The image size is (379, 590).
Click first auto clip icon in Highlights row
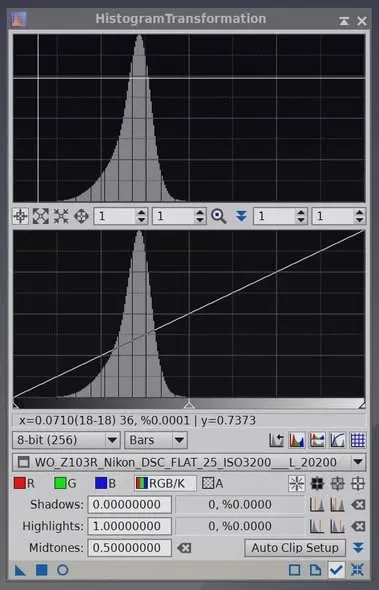(317, 526)
